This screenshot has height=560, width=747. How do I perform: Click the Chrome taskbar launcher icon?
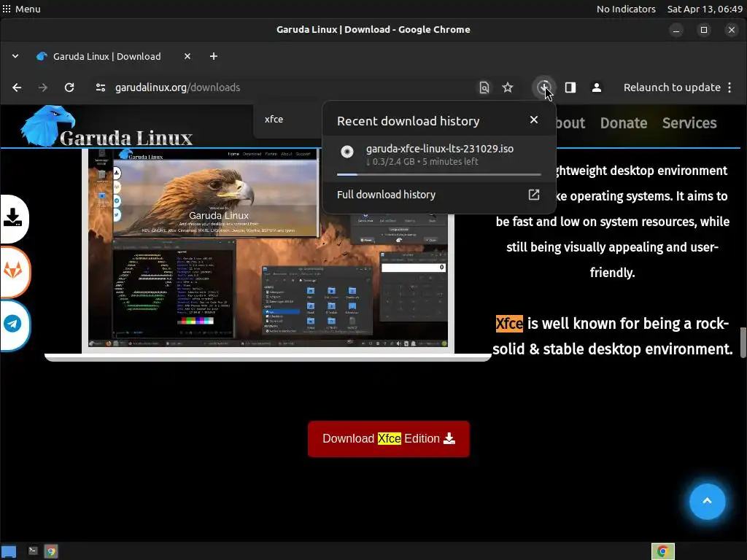tap(51, 551)
